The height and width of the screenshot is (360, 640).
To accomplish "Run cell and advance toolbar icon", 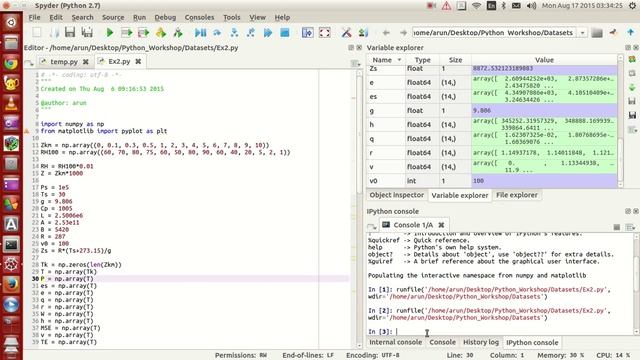I will (x=144, y=32).
